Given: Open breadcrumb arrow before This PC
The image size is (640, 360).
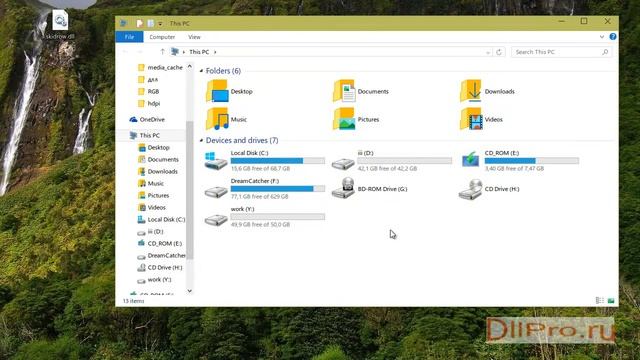Looking at the screenshot, I should click(184, 52).
